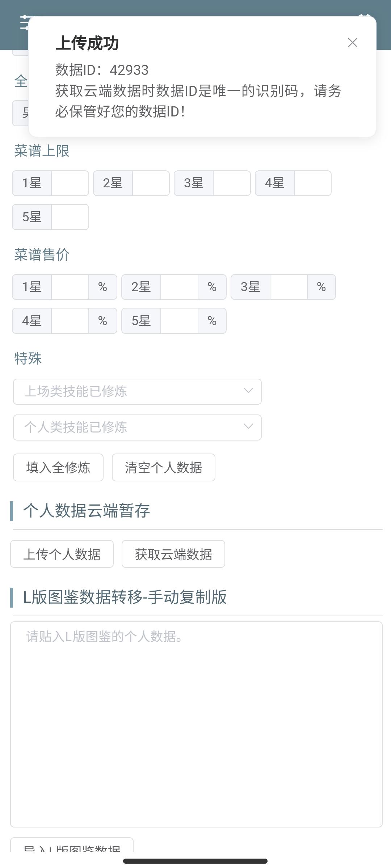
Task: Select the 2星 field under 菜谱上限
Action: [x=151, y=183]
